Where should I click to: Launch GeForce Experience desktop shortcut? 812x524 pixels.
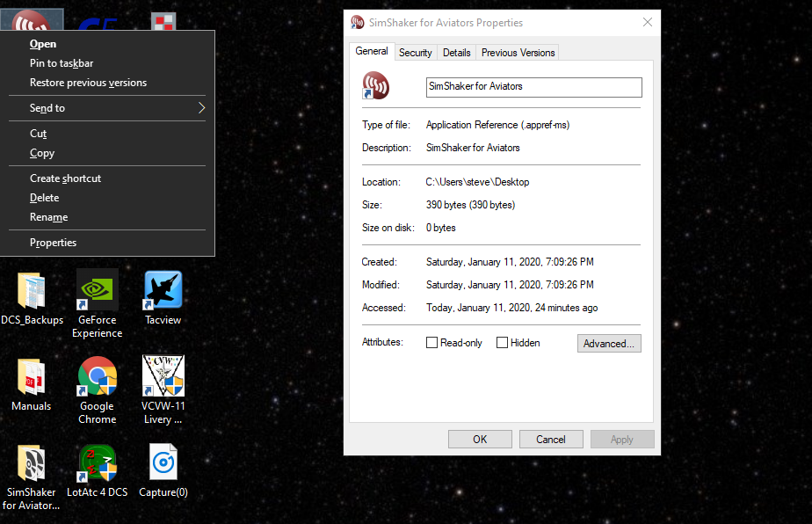97,290
